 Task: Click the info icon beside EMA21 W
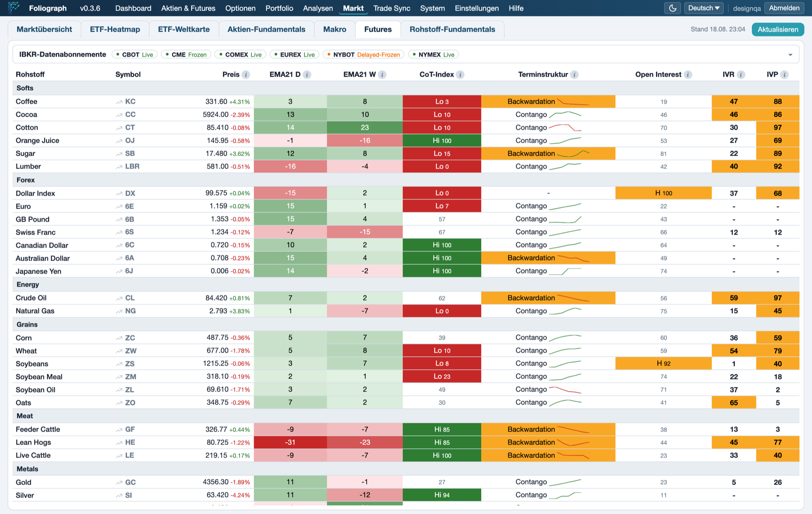tap(382, 75)
